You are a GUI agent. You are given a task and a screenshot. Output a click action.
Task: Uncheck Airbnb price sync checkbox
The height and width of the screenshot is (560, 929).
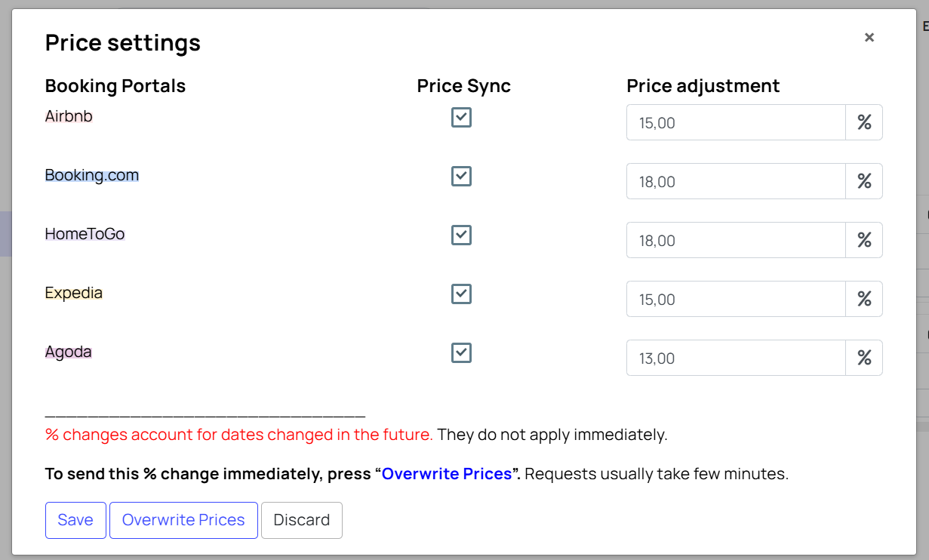(461, 117)
